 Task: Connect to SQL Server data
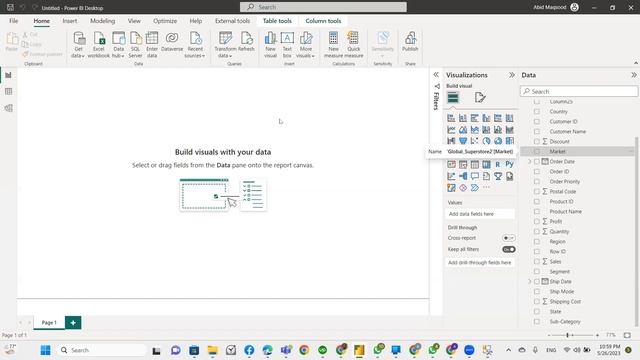pos(136,45)
